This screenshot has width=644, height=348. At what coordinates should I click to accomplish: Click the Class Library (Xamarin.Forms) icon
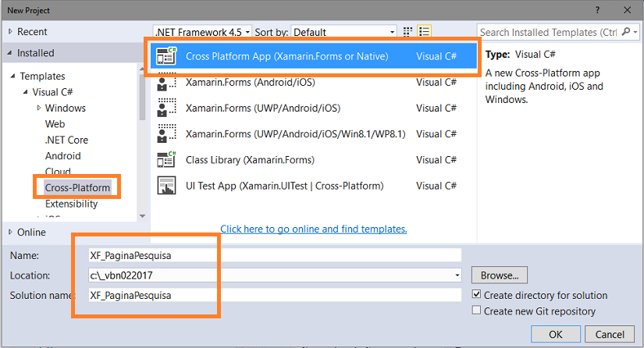(x=166, y=160)
